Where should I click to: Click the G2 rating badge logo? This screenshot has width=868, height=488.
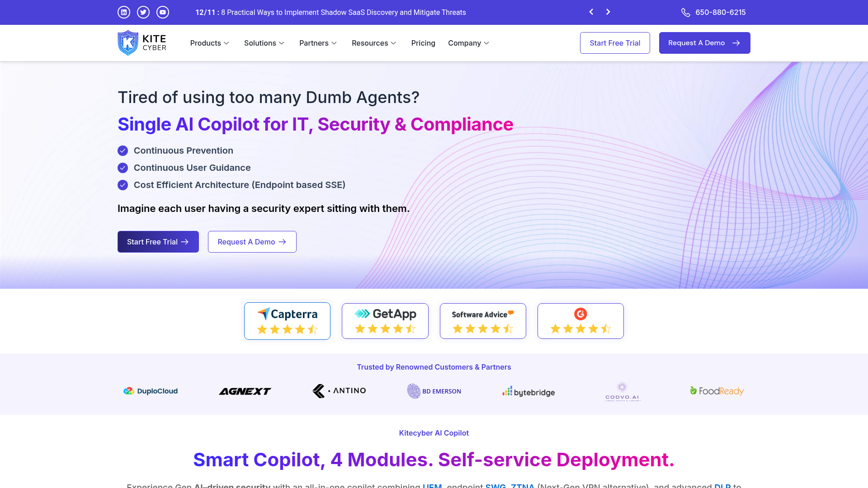(580, 314)
